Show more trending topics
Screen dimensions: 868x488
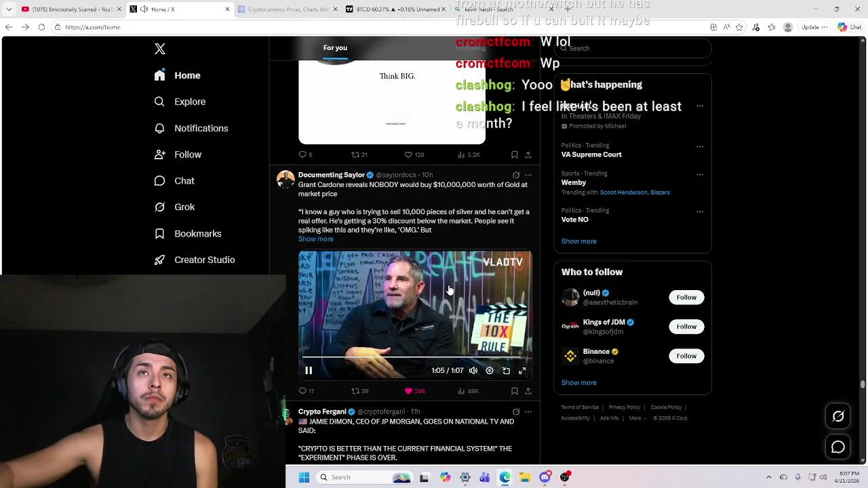[x=578, y=241]
